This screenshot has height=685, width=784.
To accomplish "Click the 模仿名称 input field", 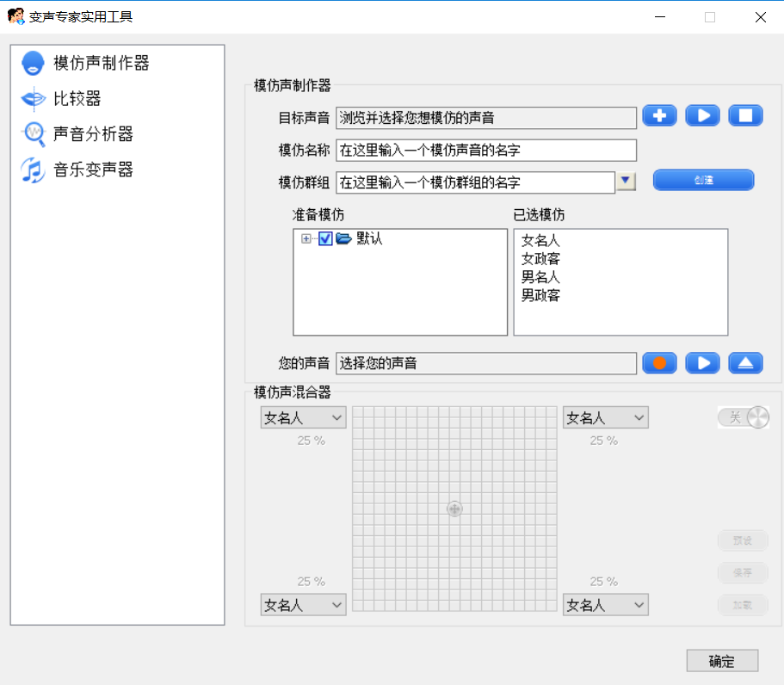I will [x=486, y=150].
